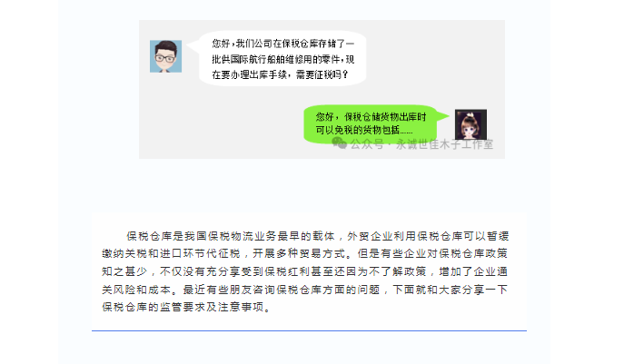Click the female avatar with hair bun
The height and width of the screenshot is (364, 624).
(470, 124)
